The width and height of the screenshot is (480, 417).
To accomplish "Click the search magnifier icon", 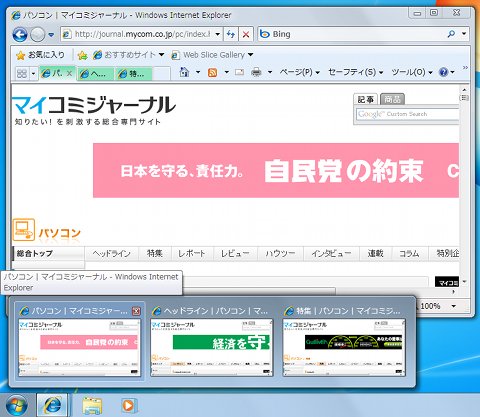I will coord(451,34).
